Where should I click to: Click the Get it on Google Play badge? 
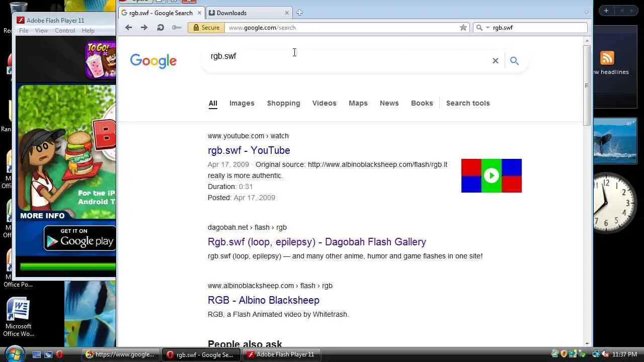(79, 238)
